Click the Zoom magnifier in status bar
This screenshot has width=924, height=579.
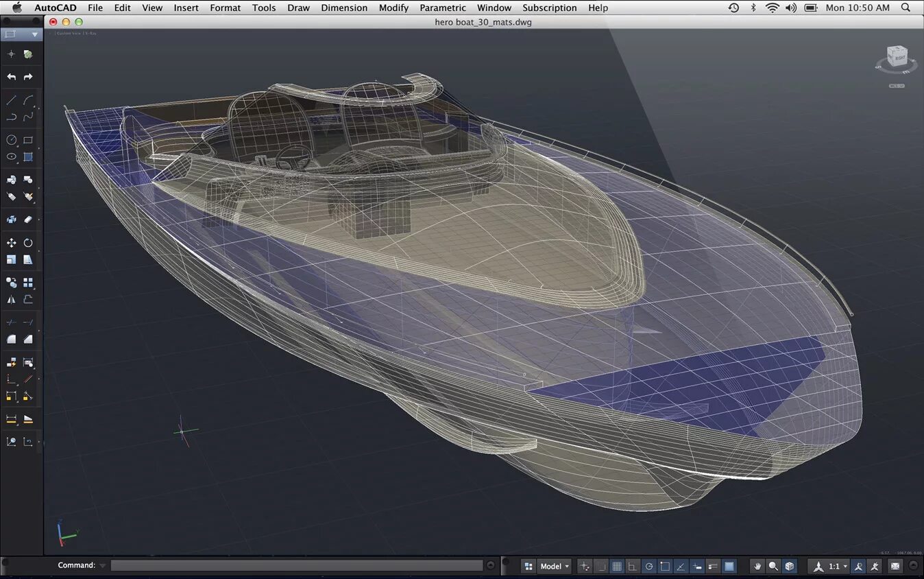coord(773,566)
